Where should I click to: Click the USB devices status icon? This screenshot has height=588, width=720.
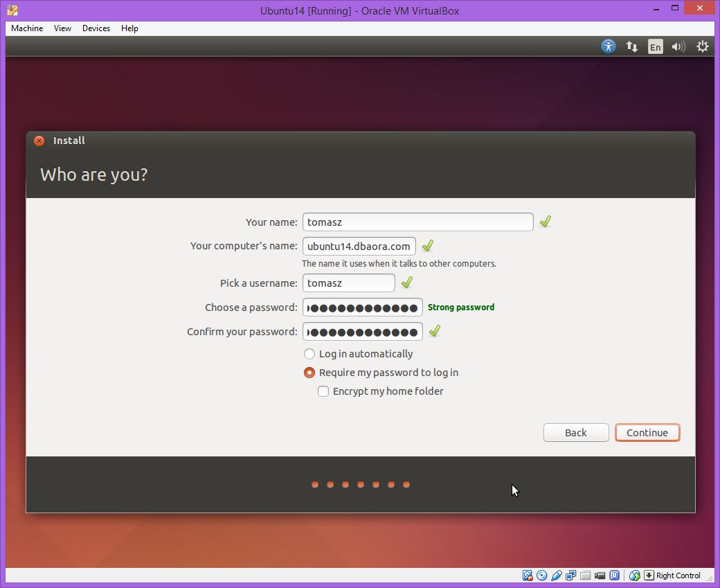click(557, 576)
